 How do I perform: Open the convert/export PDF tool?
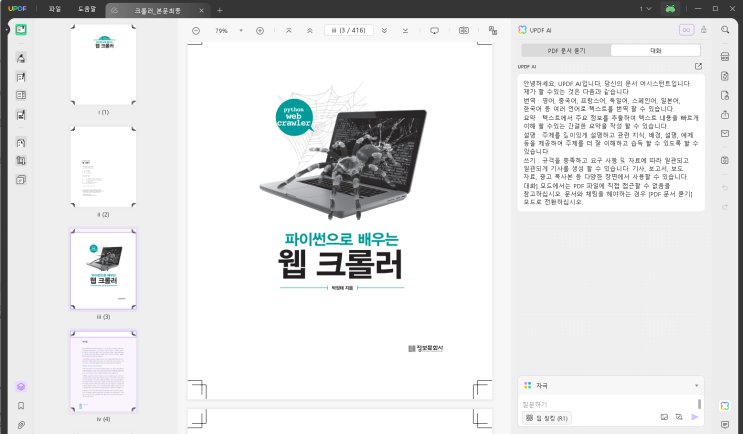click(x=725, y=76)
